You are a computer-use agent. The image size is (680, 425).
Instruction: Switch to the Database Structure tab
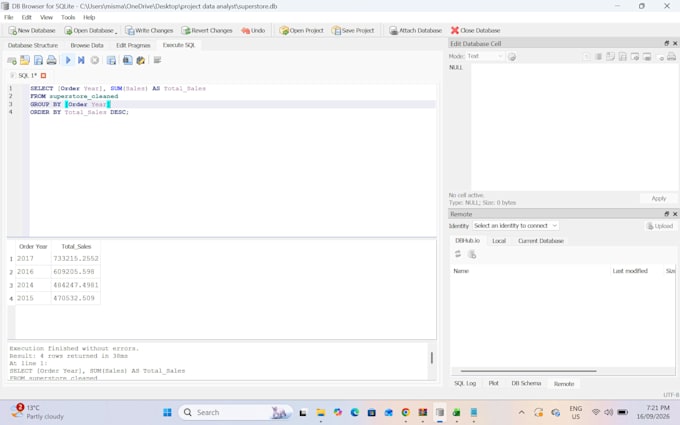33,45
